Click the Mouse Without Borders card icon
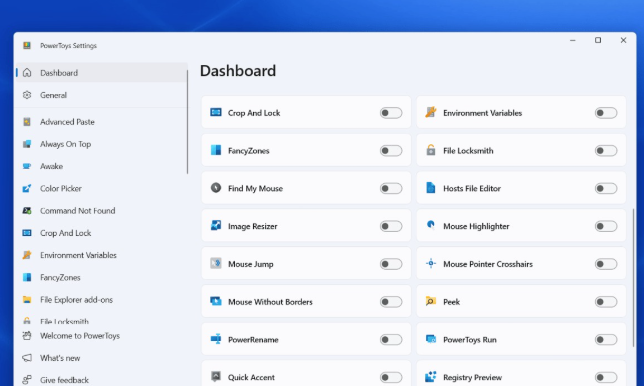 click(216, 301)
